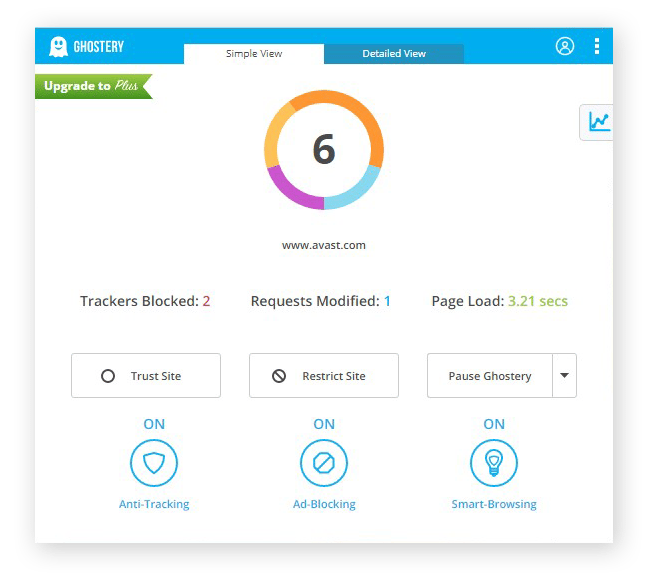Click the Ad-Blocking circle-slash icon
The width and height of the screenshot is (650, 576).
coord(324,463)
